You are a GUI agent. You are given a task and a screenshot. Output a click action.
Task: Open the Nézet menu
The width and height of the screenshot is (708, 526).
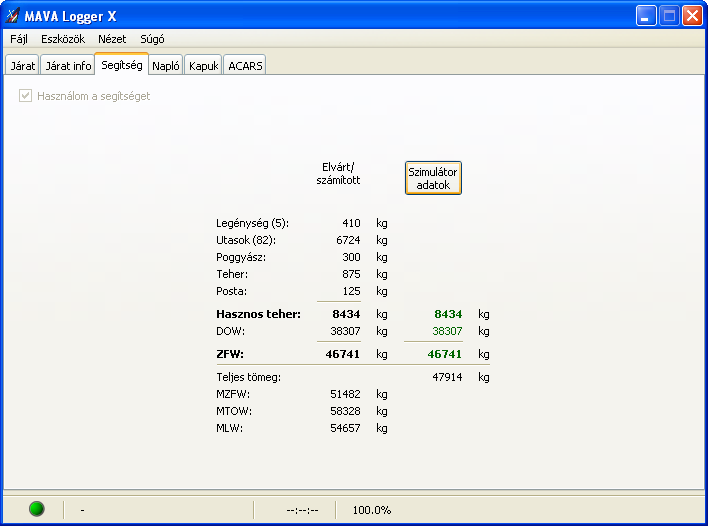click(x=112, y=39)
